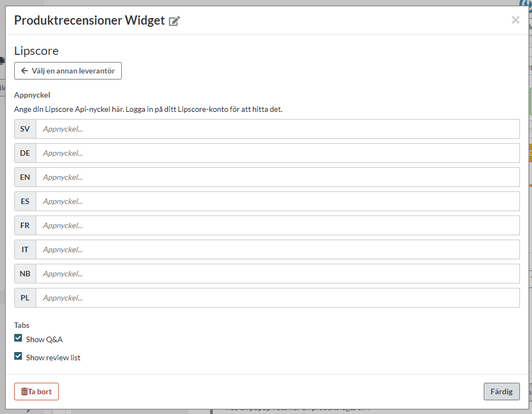Click the back arrow icon to choose another provider

click(24, 71)
